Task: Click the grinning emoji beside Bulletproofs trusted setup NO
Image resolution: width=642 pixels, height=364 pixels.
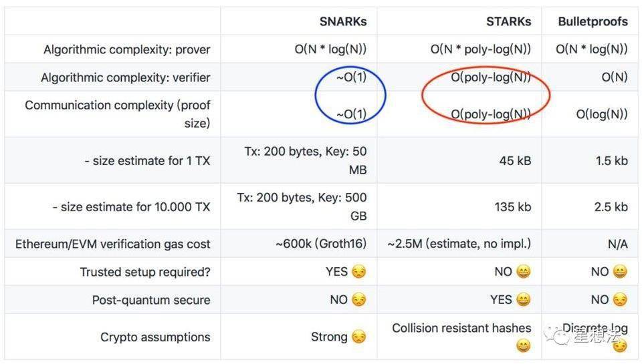Action: click(x=620, y=272)
